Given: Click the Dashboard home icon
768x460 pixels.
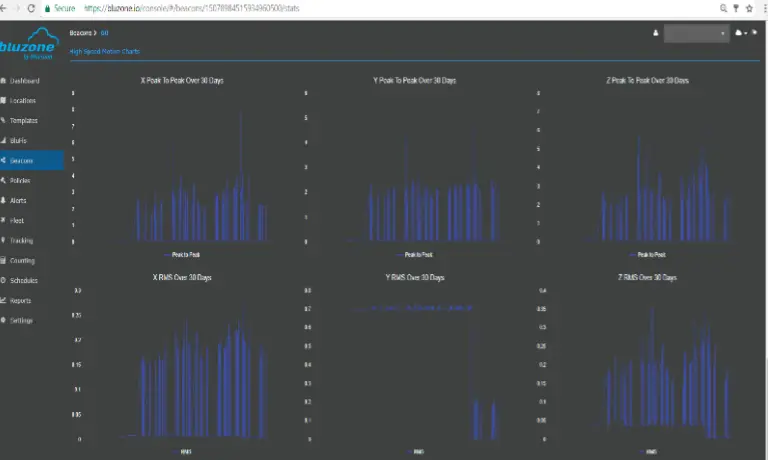Looking at the screenshot, I should tap(3, 80).
